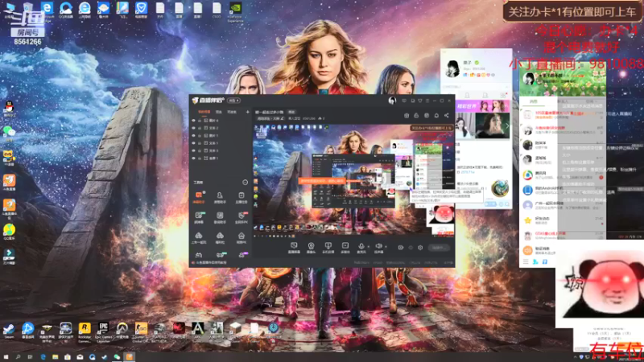Toggle visibility of the 文本 2 source
This screenshot has height=362, width=644.
pyautogui.click(x=193, y=128)
